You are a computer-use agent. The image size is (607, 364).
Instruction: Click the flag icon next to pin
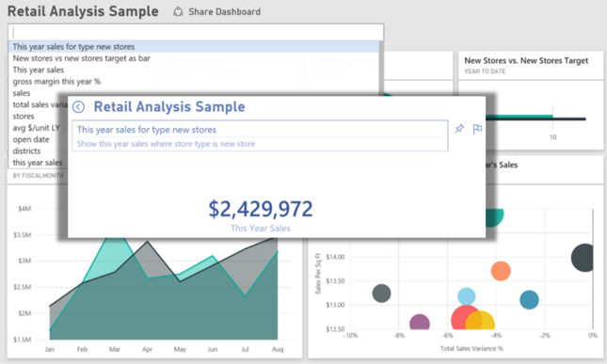pyautogui.click(x=477, y=129)
